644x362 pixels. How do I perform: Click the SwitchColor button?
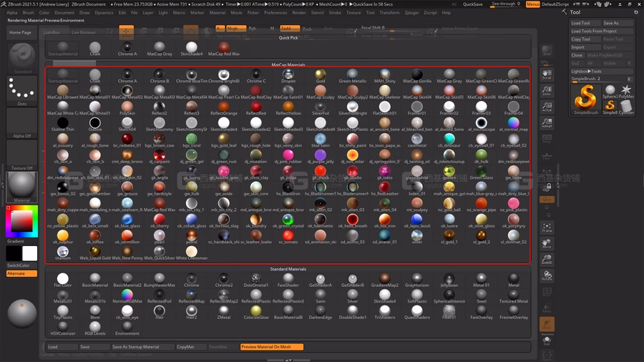coord(21,265)
